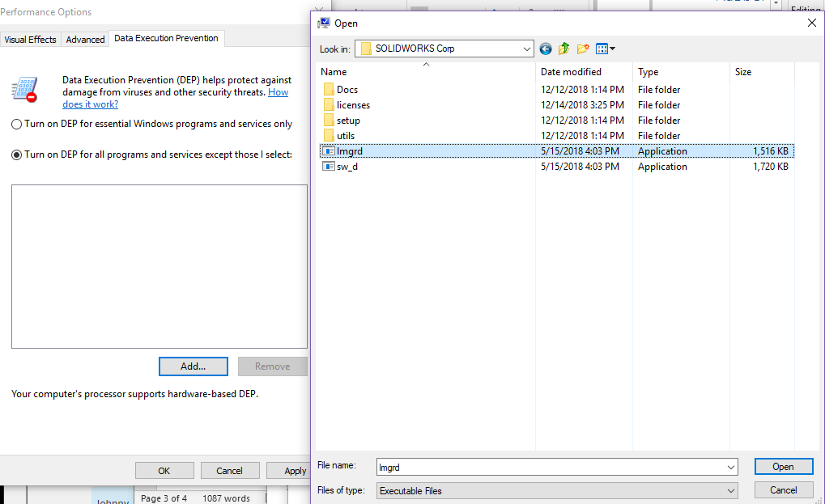Go back to last folder visited icon
This screenshot has width=825, height=504.
[546, 49]
